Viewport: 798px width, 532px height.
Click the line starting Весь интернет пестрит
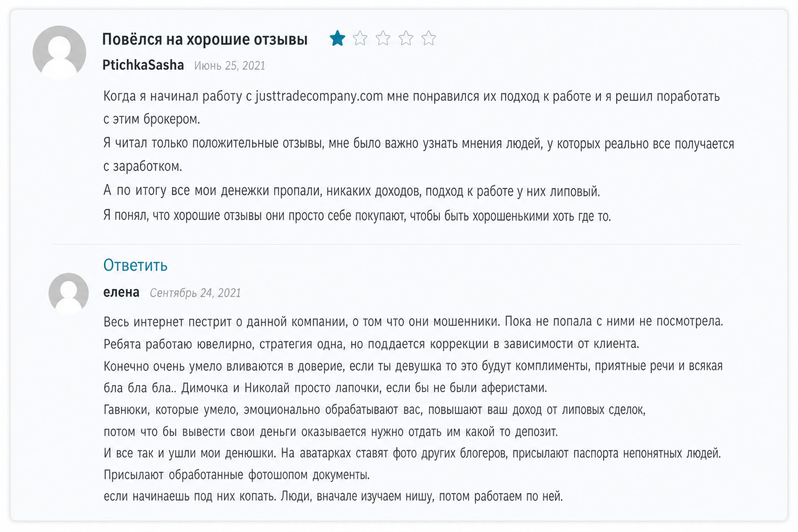click(x=413, y=322)
